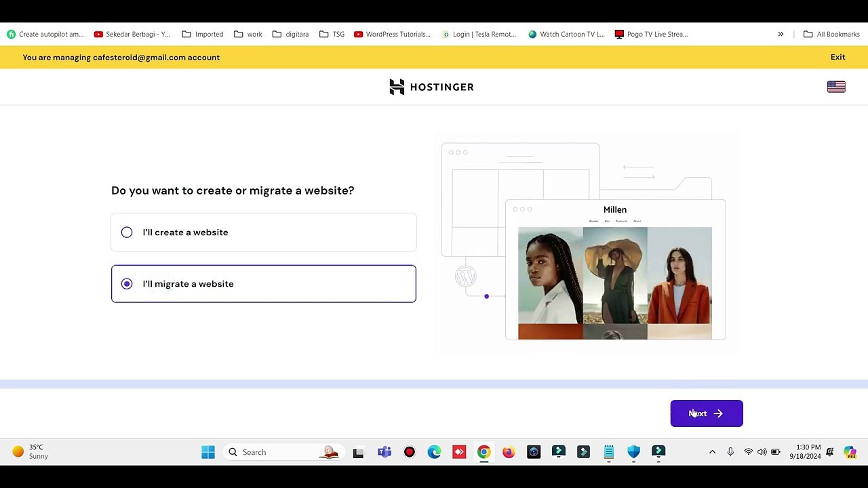Click the "You are managing cafesteroid@gmail.com account" notice

point(121,57)
